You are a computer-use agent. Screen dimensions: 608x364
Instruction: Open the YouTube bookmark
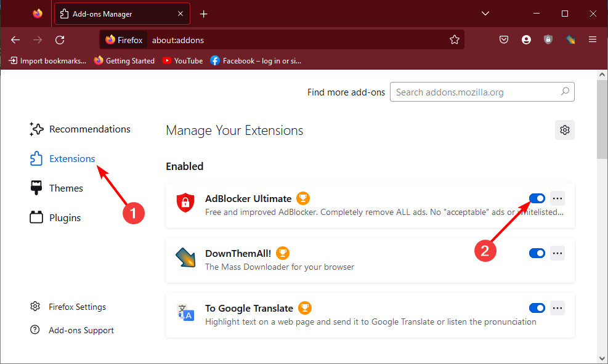pos(182,60)
